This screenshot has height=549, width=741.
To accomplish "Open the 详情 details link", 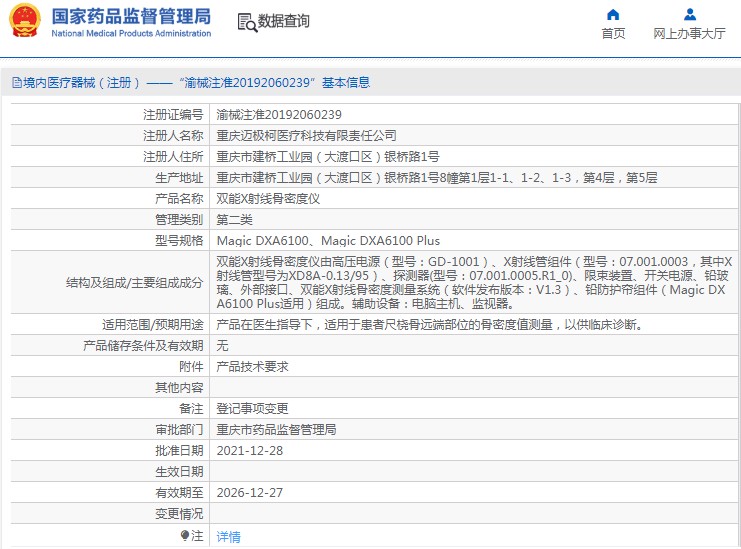I will pyautogui.click(x=228, y=536).
